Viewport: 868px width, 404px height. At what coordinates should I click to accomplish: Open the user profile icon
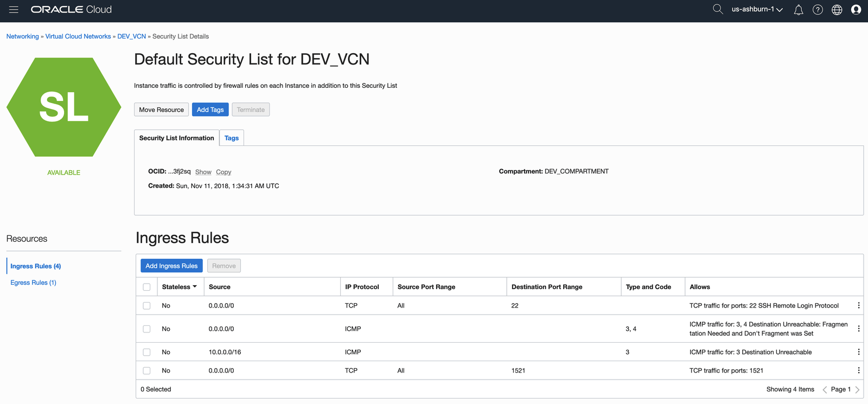coord(856,10)
